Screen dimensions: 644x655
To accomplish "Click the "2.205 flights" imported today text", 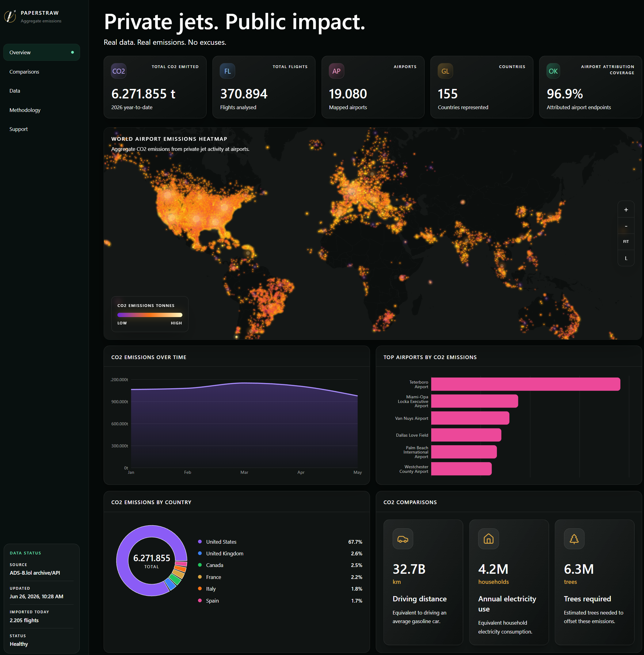I will click(x=24, y=620).
